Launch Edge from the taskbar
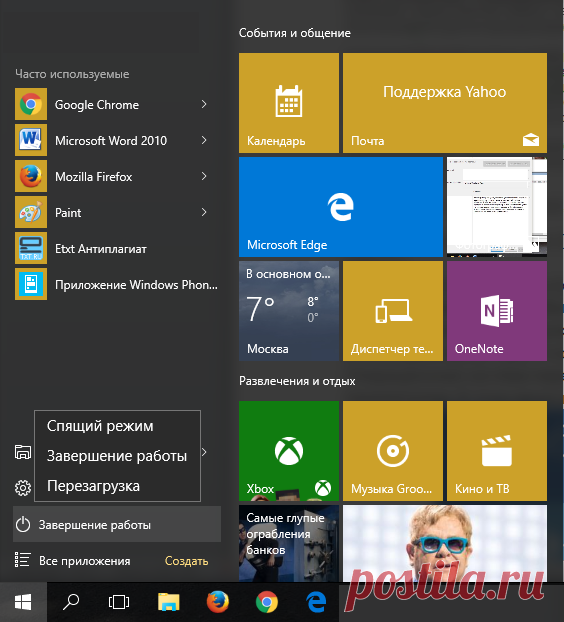This screenshot has width=564, height=622. click(316, 602)
